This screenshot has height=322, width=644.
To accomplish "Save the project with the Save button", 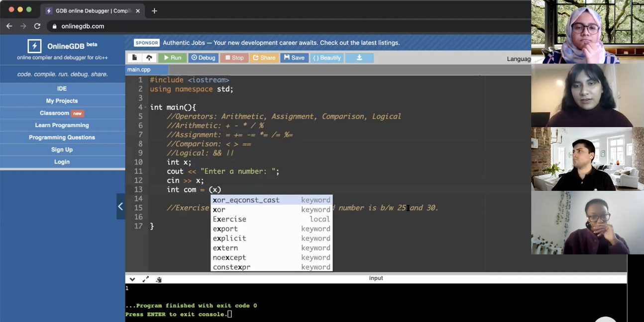I will click(294, 58).
